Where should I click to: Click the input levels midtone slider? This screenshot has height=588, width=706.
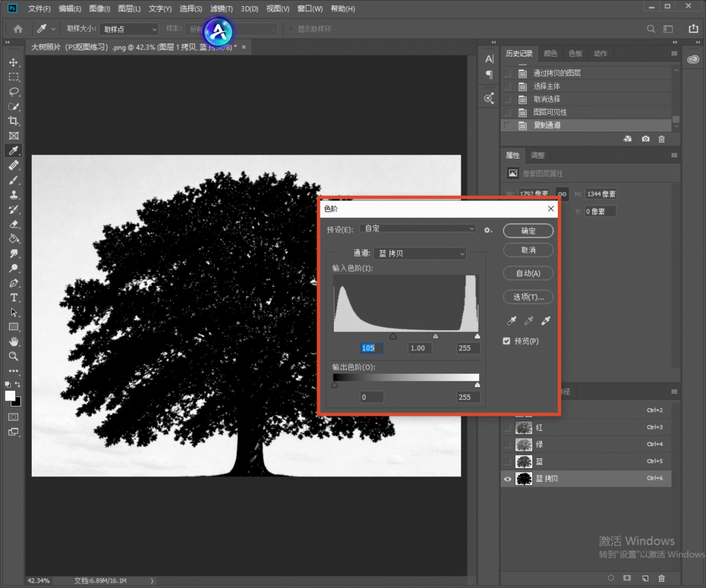pos(436,336)
